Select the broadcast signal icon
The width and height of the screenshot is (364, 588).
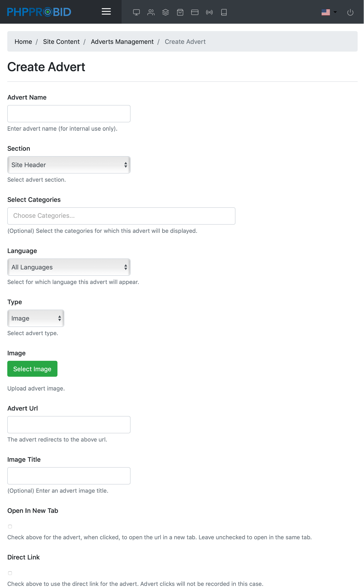coord(209,12)
